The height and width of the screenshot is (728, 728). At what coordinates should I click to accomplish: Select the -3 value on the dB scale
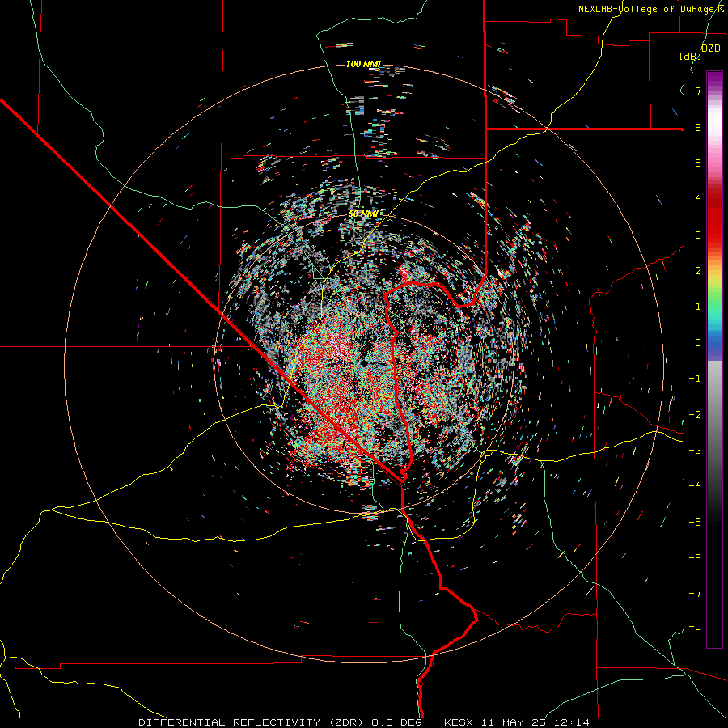tap(695, 451)
